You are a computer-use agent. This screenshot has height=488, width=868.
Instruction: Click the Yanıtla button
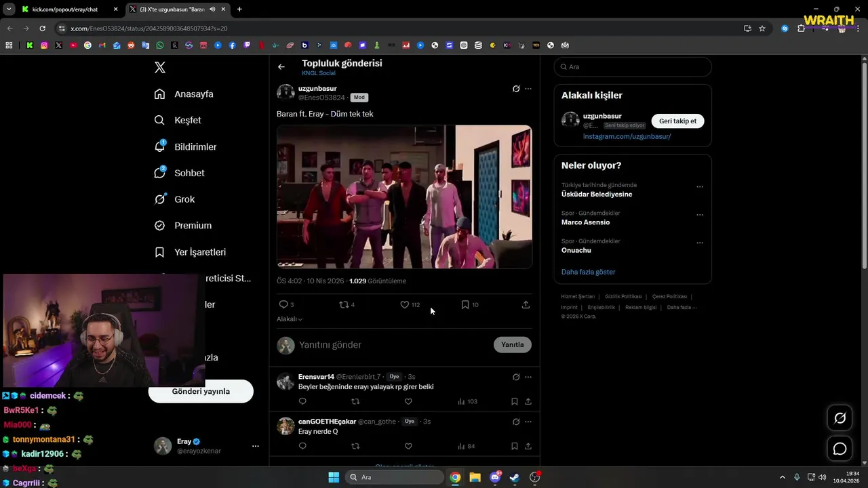(x=513, y=344)
